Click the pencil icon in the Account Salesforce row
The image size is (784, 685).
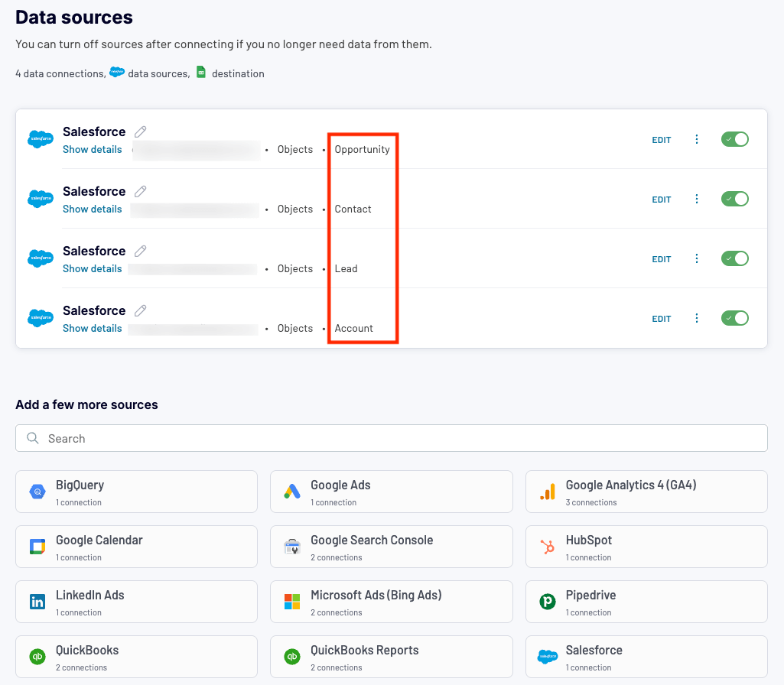(141, 311)
